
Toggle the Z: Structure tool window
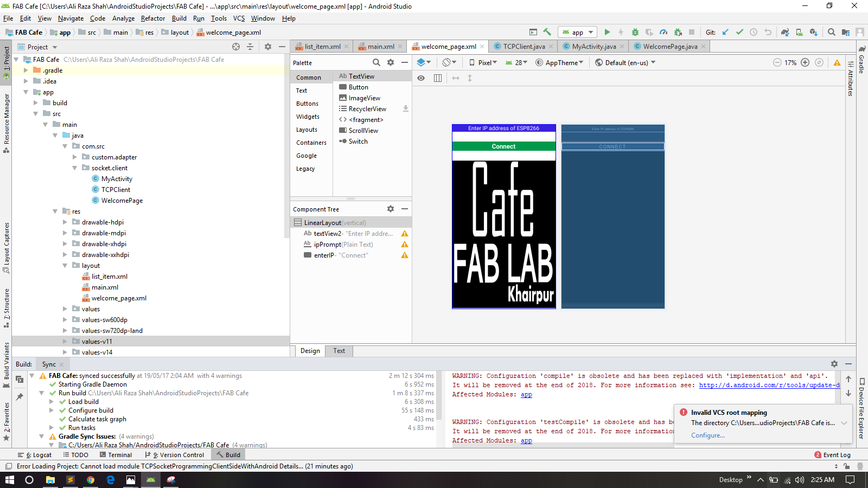tap(6, 308)
